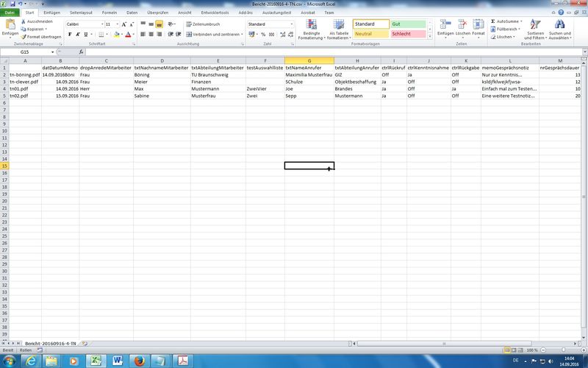Apply the Gut cell style
The height and width of the screenshot is (368, 588).
pos(406,24)
